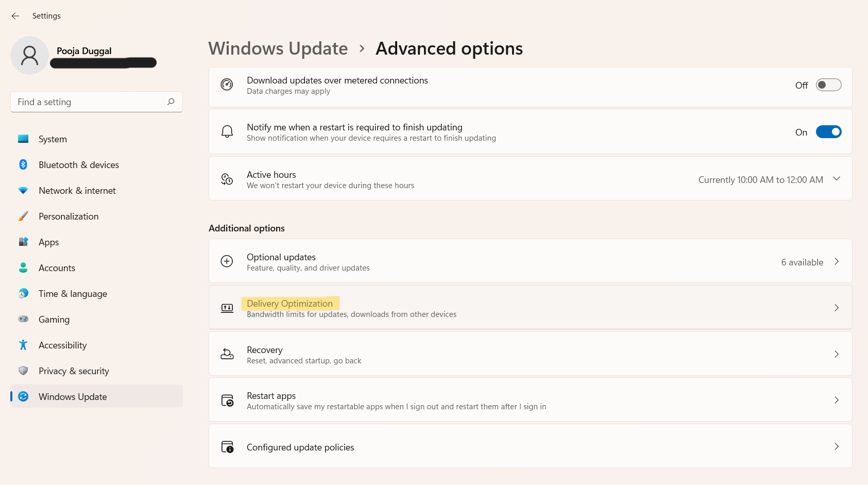
Task: Turn off restart notification toggle
Action: [828, 132]
